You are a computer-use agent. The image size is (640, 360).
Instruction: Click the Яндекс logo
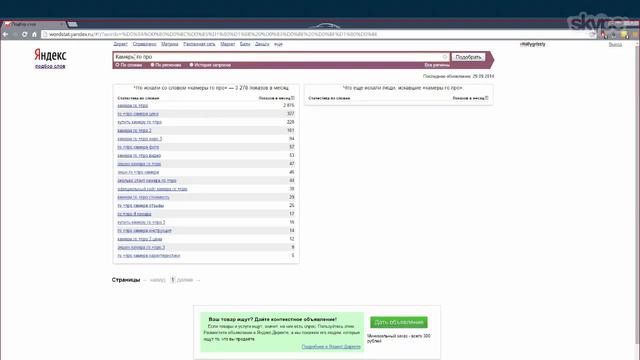point(50,55)
